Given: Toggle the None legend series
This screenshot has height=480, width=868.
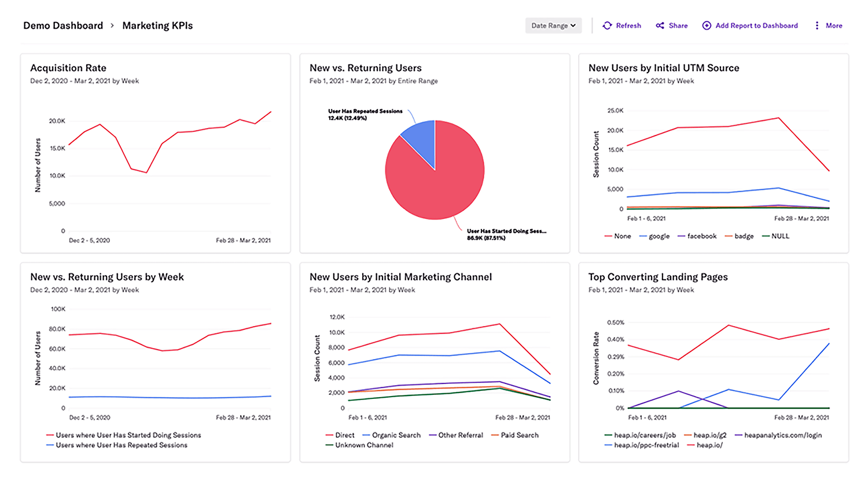Looking at the screenshot, I should click(x=617, y=236).
